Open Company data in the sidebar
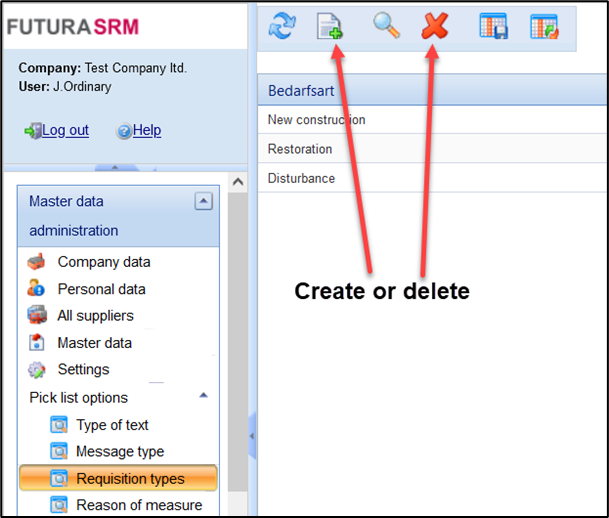 click(104, 262)
